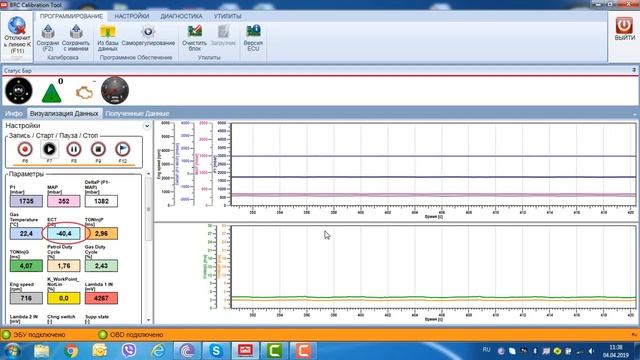Click the RU language indicator in tray
The image size is (640, 360).
click(486, 350)
